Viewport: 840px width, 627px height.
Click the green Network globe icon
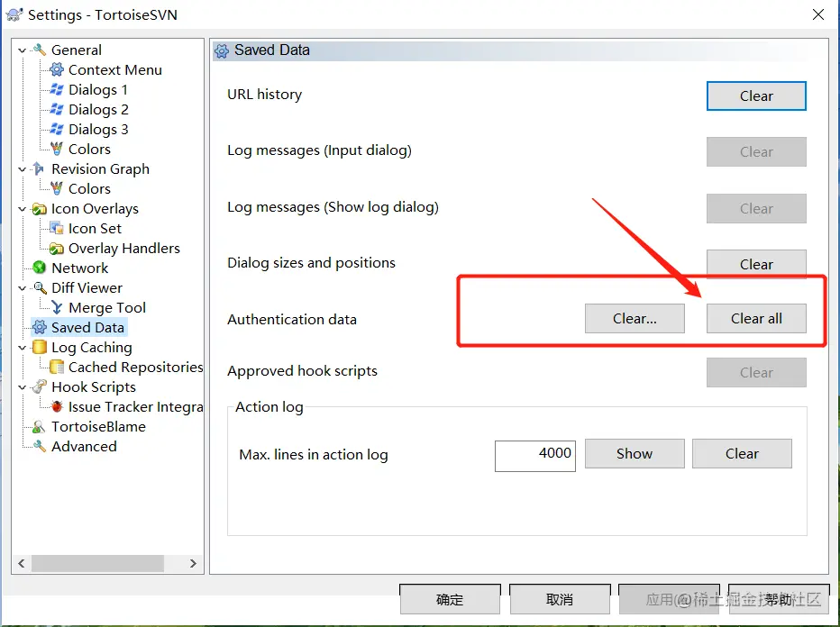[x=39, y=268]
